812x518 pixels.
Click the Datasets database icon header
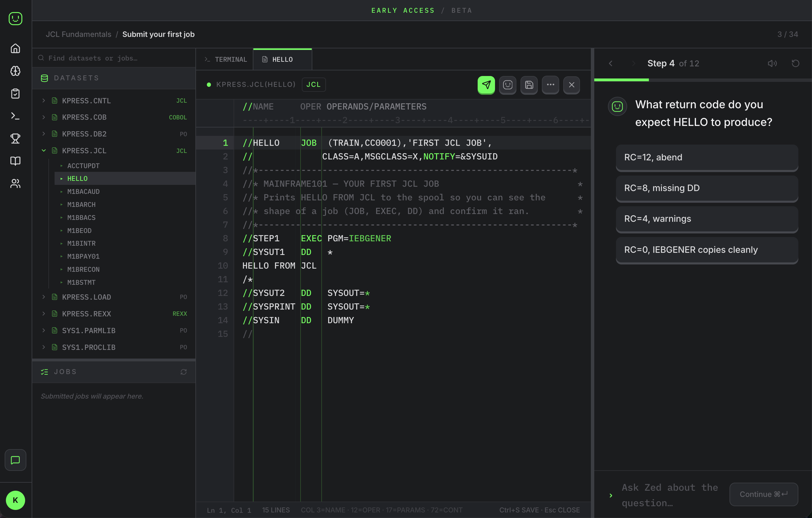[x=45, y=78]
